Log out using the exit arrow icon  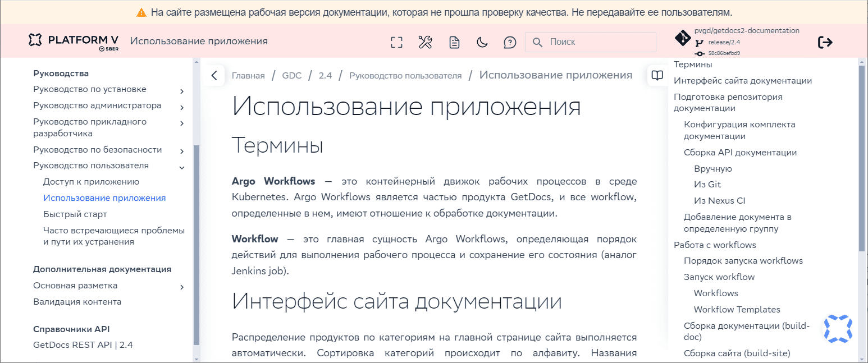(825, 42)
